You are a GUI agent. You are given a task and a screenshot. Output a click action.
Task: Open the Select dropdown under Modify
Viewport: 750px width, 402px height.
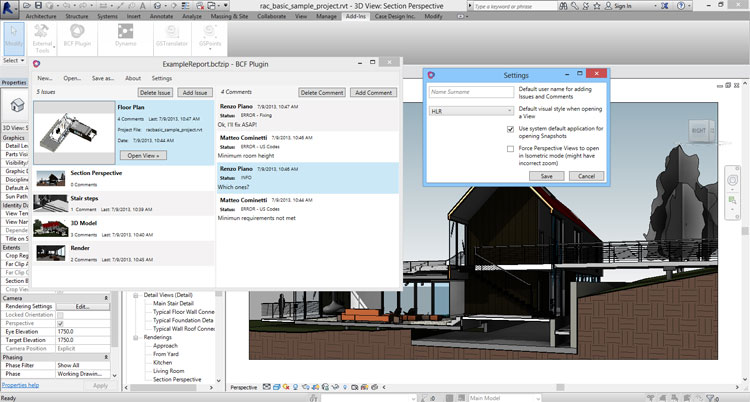(13, 60)
